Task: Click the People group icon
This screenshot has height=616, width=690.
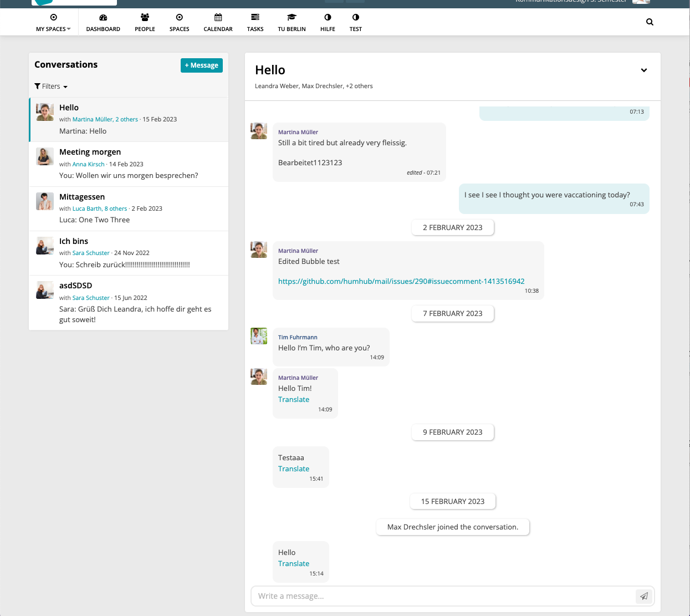Action: pyautogui.click(x=145, y=17)
